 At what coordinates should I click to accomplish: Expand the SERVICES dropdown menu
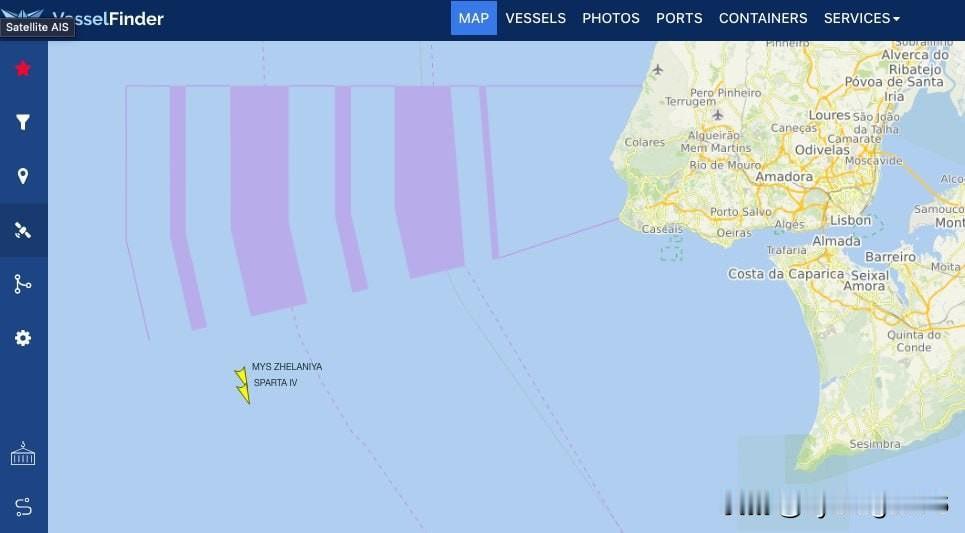[x=862, y=18]
